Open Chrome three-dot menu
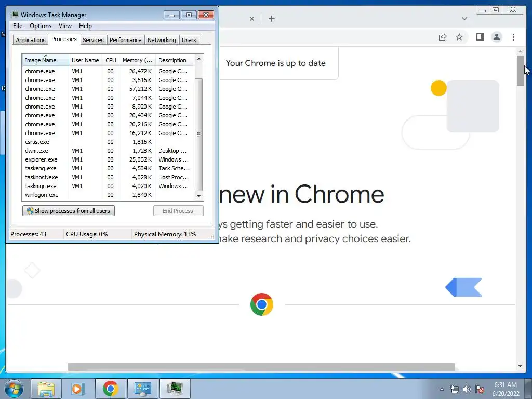The image size is (532, 399). (x=513, y=37)
